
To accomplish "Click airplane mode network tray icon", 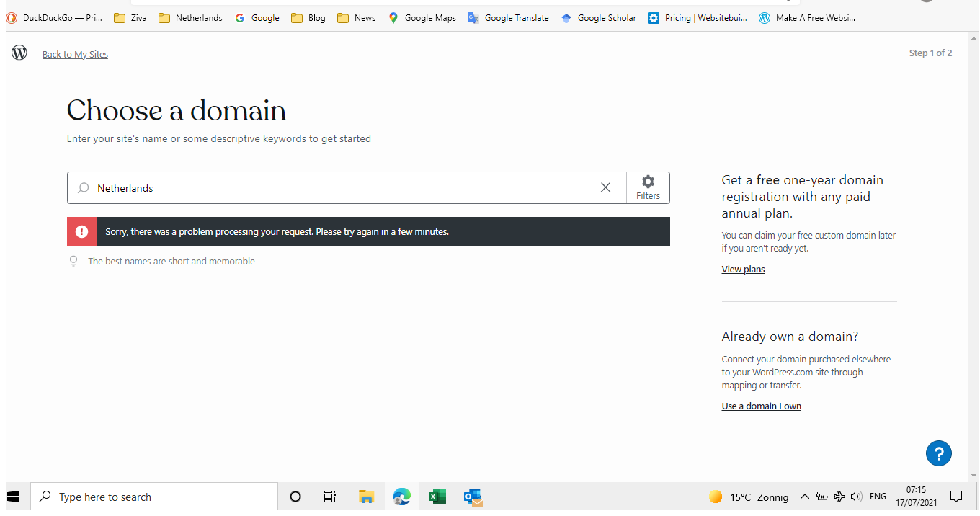I will click(x=839, y=497).
